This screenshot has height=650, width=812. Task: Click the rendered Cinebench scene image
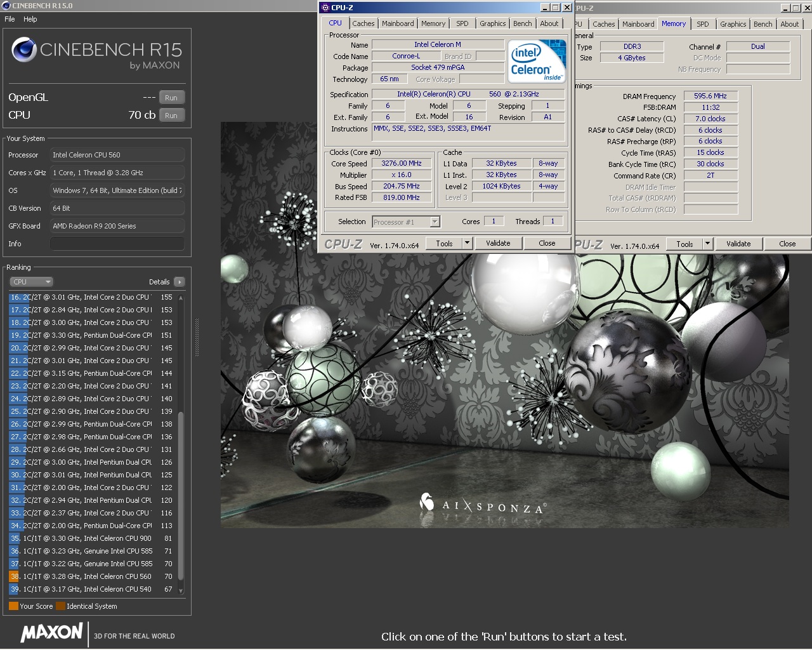click(504, 325)
